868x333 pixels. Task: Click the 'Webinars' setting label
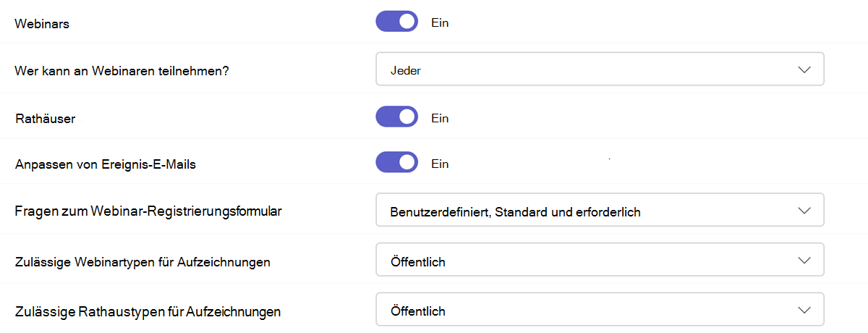42,24
